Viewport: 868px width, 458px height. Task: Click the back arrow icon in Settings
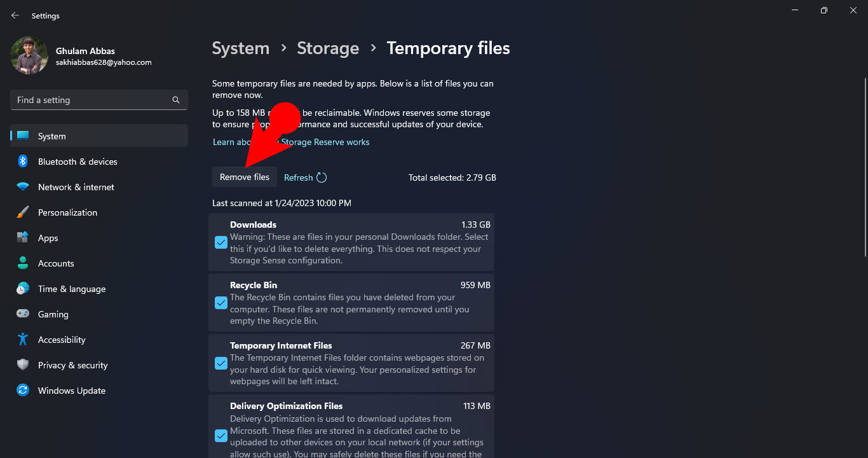pyautogui.click(x=15, y=15)
